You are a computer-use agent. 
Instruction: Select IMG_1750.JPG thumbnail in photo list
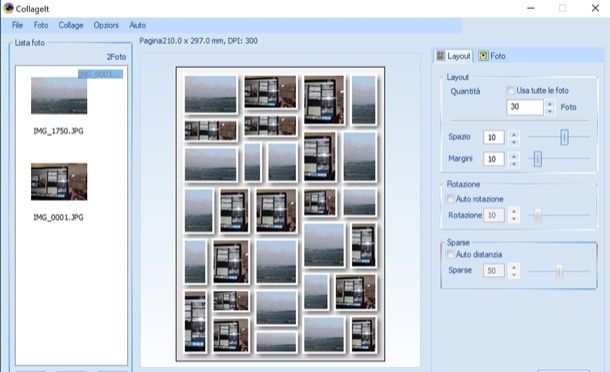[59, 96]
